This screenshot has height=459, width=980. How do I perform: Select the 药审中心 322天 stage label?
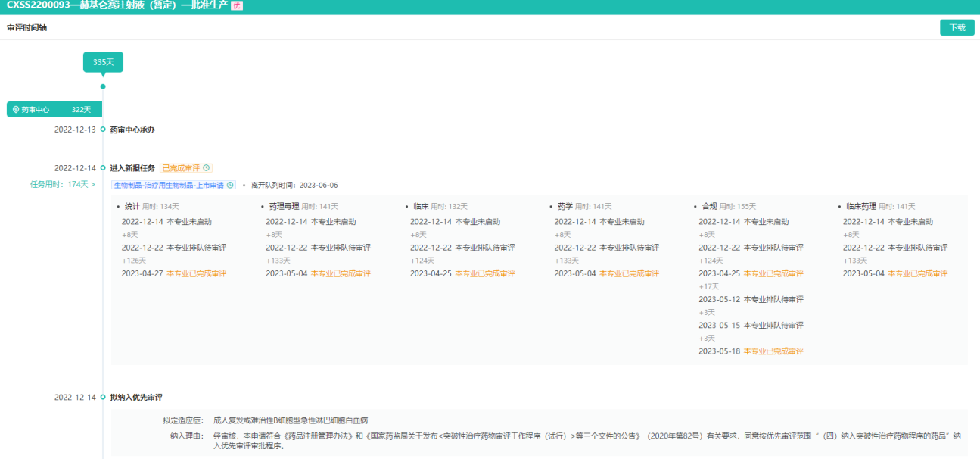54,110
